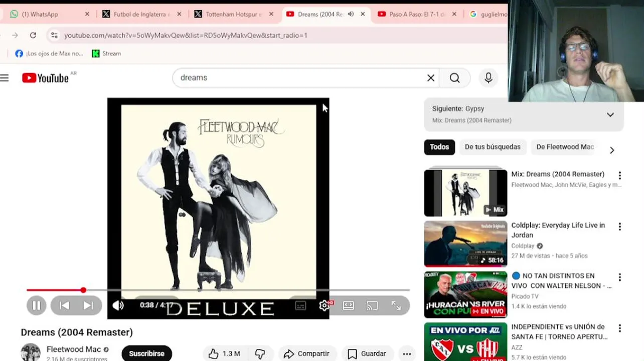Screen dimensions: 644x361
Task: Open the NO TAN DISTINTOS video title
Action: tap(561, 281)
